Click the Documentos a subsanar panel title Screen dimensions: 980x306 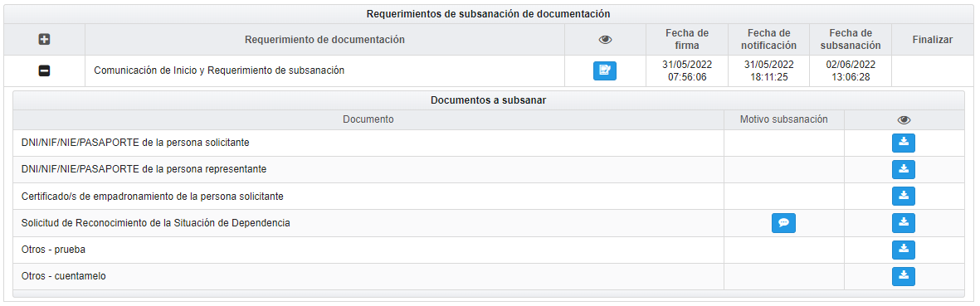489,100
